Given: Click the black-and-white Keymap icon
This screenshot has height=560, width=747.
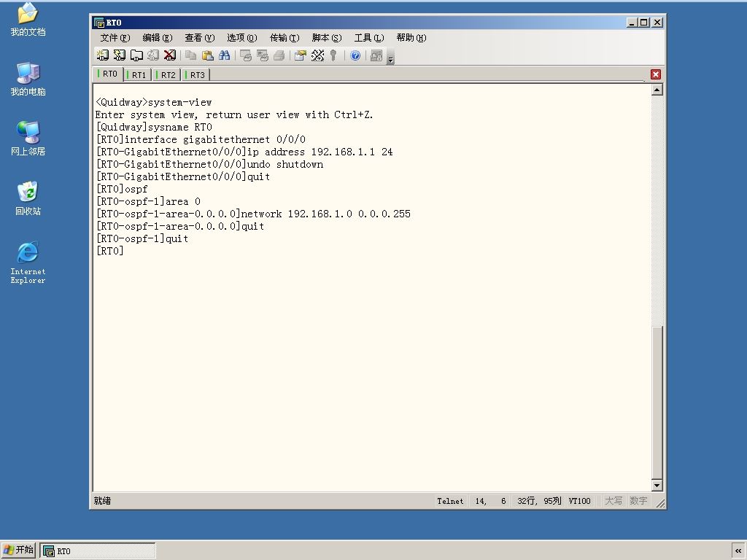Looking at the screenshot, I should [317, 55].
